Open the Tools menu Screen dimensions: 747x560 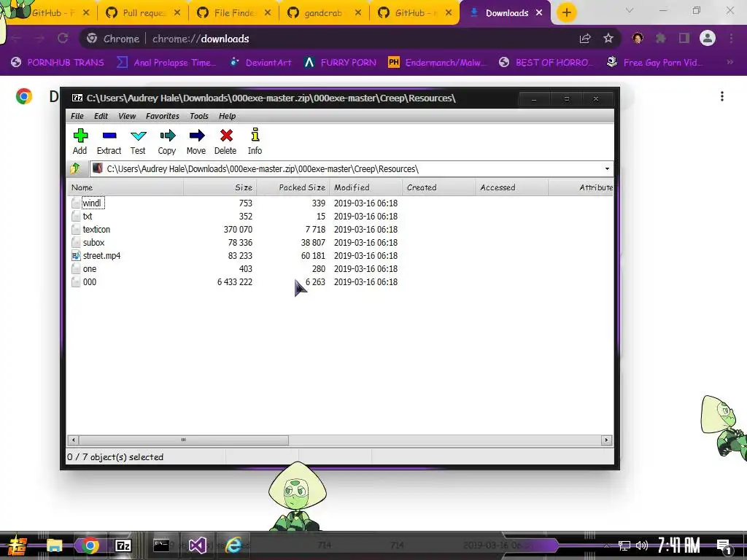(x=199, y=116)
